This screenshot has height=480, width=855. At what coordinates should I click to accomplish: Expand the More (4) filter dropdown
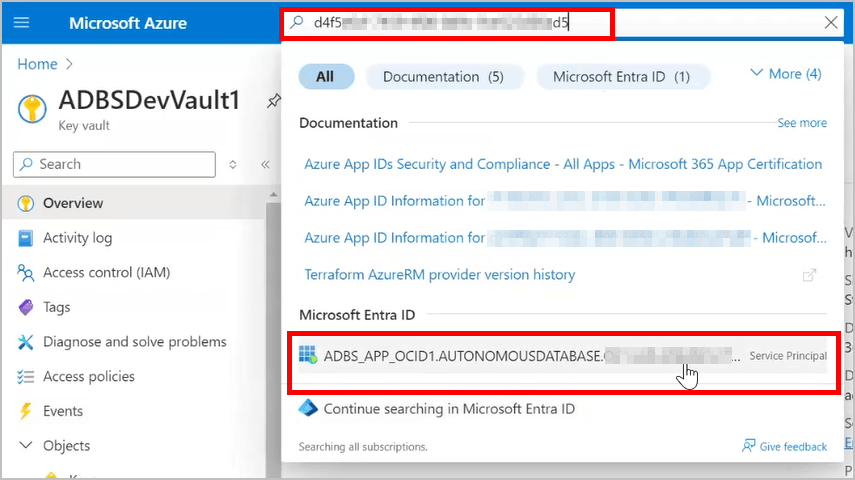point(785,74)
